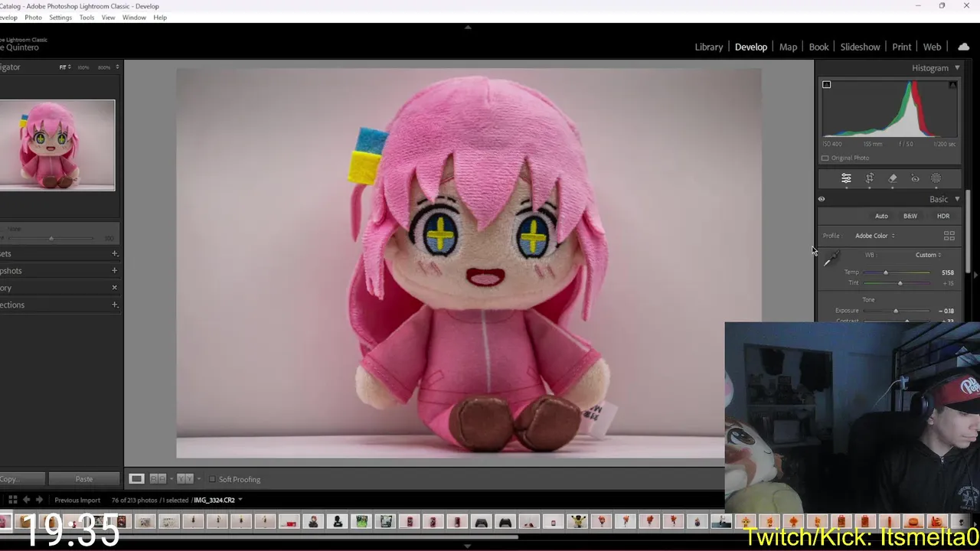Image resolution: width=980 pixels, height=551 pixels.
Task: Select the Crop overlay tool
Action: pyautogui.click(x=870, y=178)
